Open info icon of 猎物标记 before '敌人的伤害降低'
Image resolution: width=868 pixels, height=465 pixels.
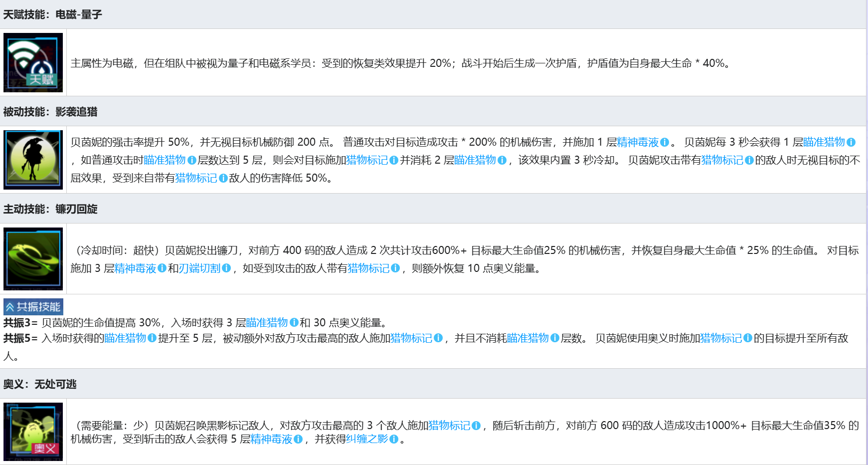223,178
